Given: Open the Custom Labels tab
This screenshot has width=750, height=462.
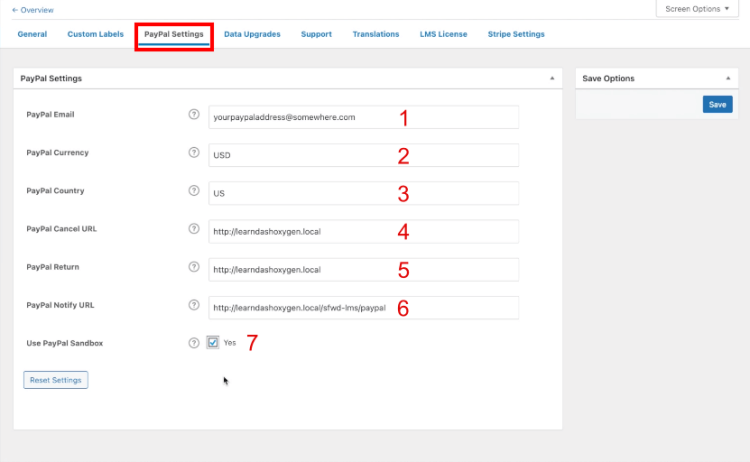Looking at the screenshot, I should (x=95, y=34).
